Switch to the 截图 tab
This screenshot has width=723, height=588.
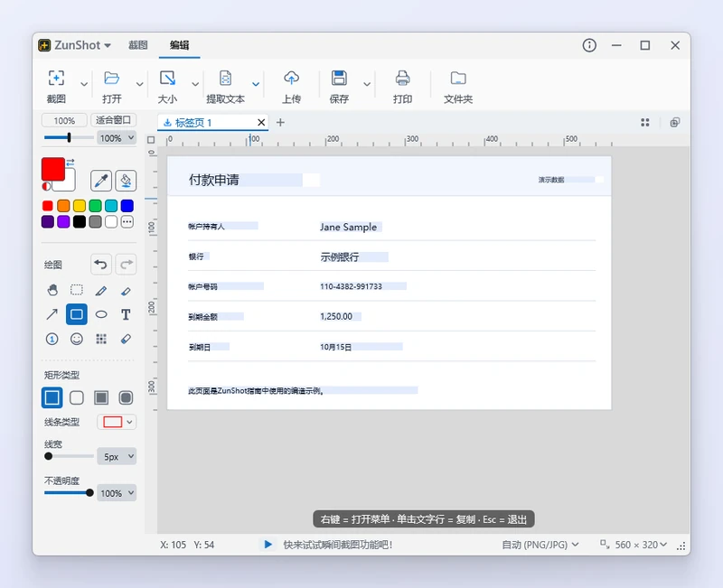click(x=138, y=45)
